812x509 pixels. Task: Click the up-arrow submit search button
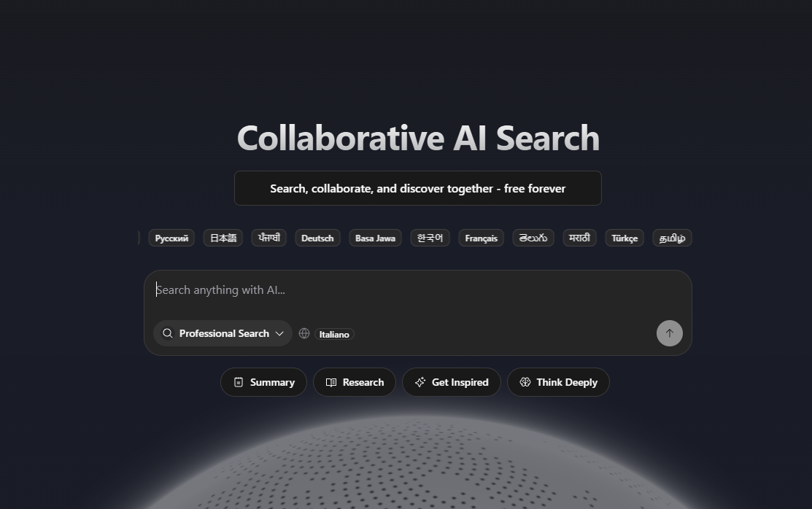tap(669, 333)
